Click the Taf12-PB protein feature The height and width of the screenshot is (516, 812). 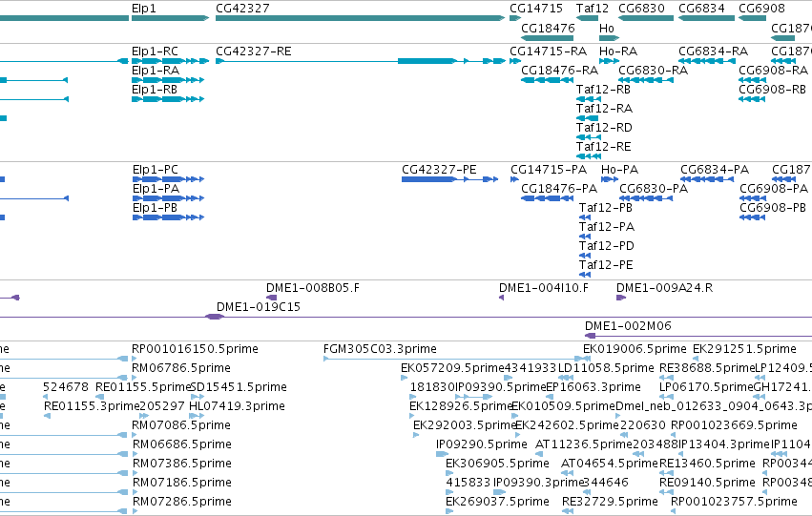click(585, 217)
